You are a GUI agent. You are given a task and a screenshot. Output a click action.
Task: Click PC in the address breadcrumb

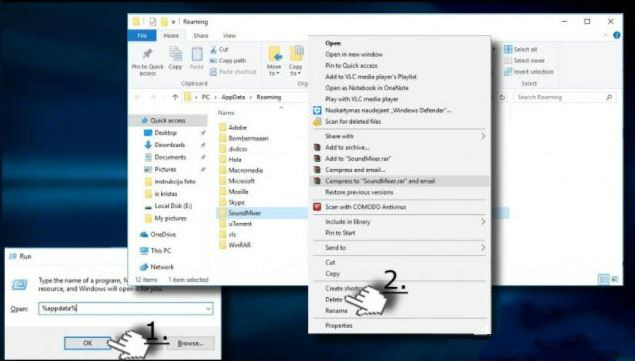pos(206,97)
